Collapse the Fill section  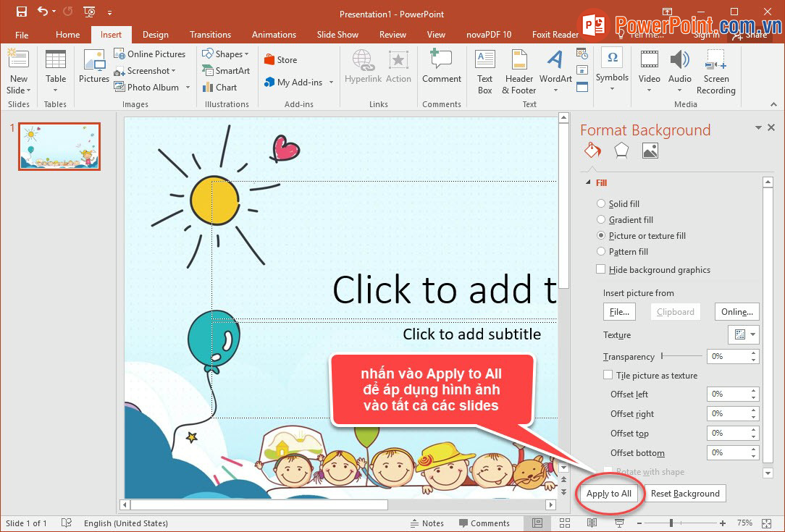[587, 183]
